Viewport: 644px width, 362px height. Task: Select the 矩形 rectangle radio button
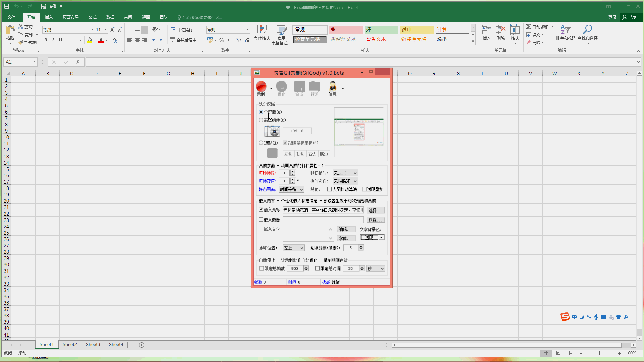click(261, 143)
